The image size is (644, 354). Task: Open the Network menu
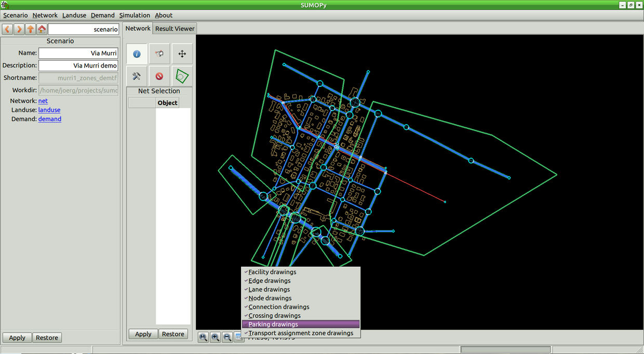point(45,15)
